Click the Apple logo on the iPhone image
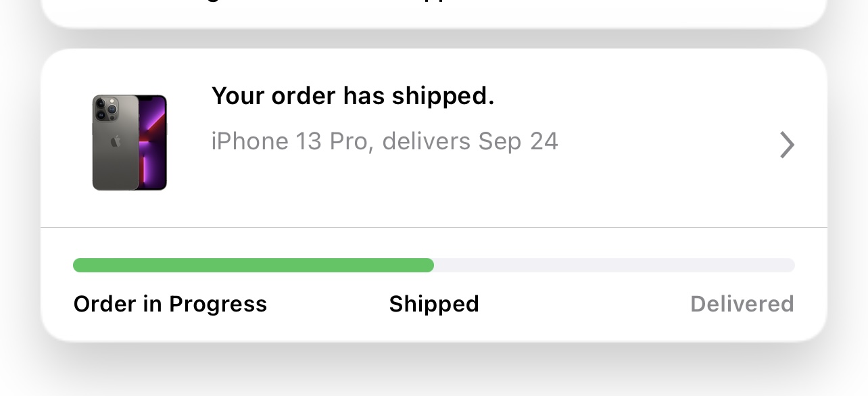868x396 pixels. click(x=116, y=141)
